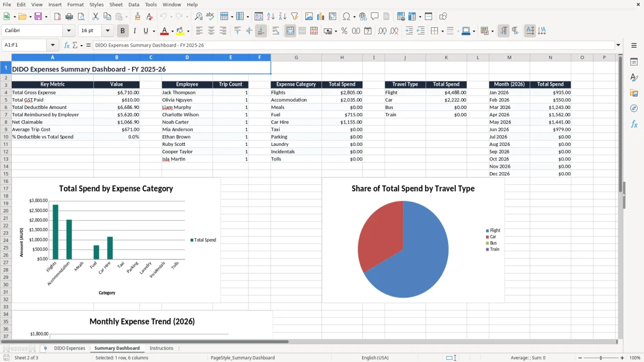Viewport: 644px width, 362px height.
Task: Toggle Bold formatting
Action: point(122,31)
